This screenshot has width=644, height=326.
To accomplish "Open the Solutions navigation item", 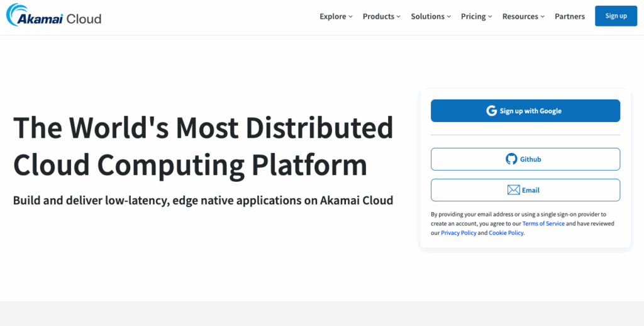I will click(x=431, y=16).
